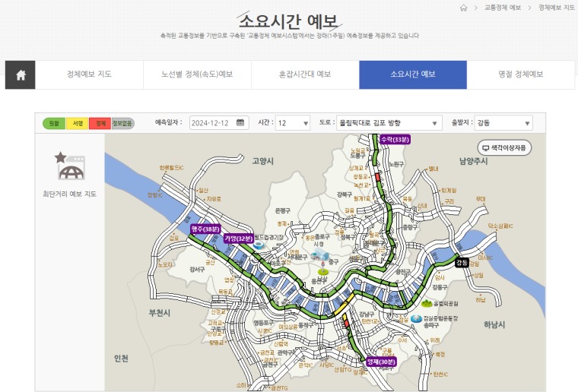Click the 수락(33분) travel time marker
The width and height of the screenshot is (578, 392).
click(x=395, y=140)
